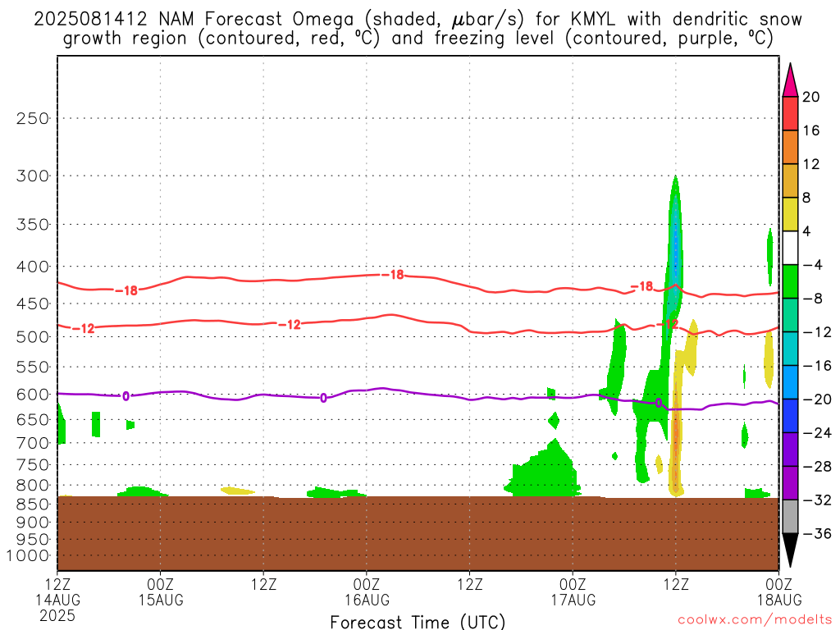
Task: Click the black bottom arrow of colorbar
Action: 790,550
